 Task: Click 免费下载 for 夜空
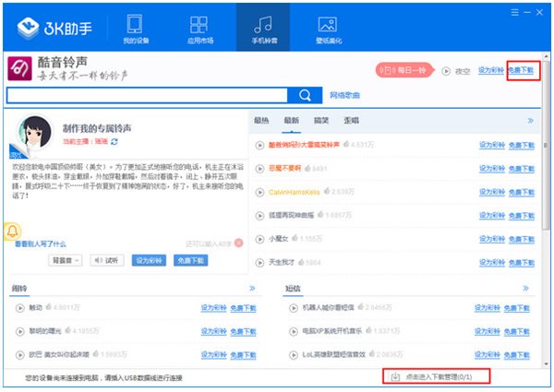(521, 70)
